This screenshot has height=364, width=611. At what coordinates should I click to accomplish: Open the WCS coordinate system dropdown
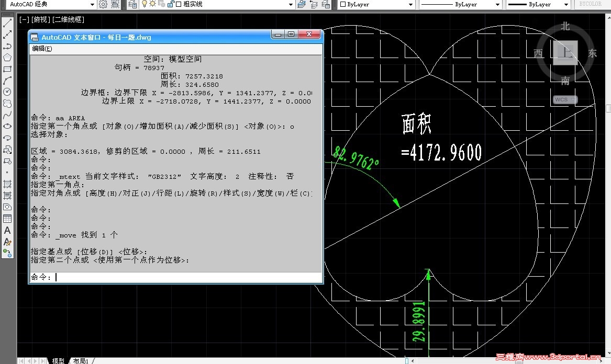click(565, 100)
